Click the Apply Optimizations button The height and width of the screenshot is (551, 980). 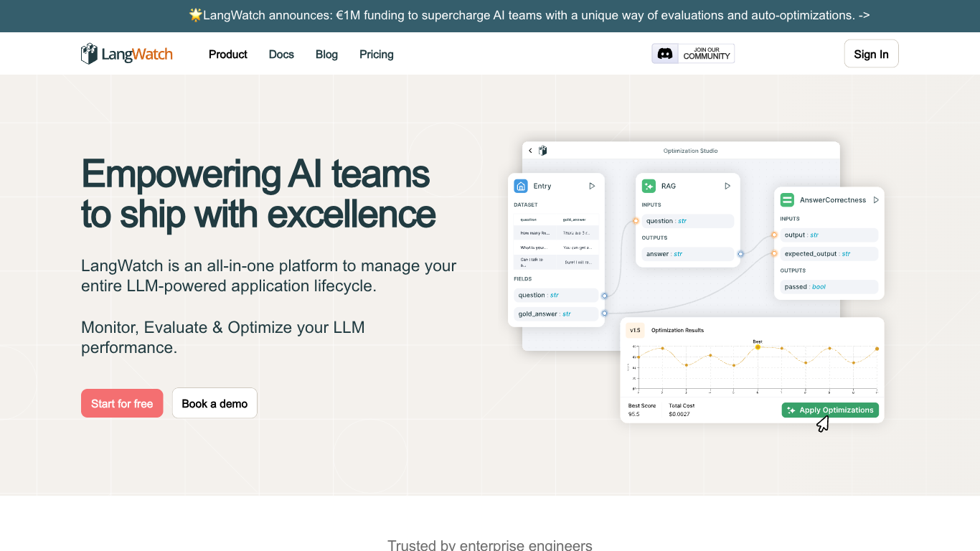[x=830, y=410]
